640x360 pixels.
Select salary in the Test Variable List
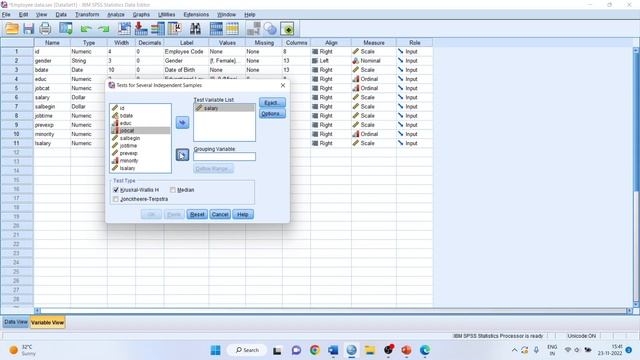[224, 108]
